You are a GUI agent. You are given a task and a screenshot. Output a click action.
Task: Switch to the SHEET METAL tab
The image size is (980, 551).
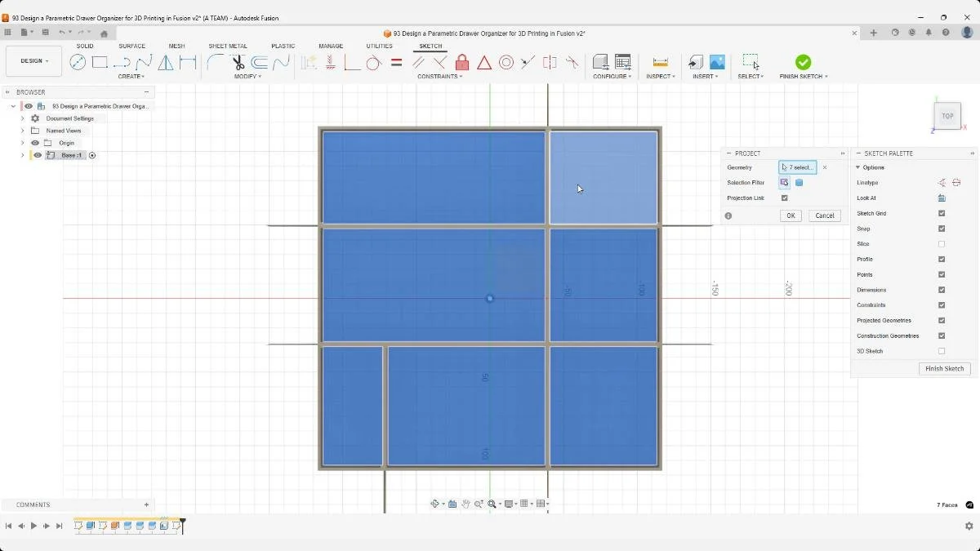coord(227,46)
